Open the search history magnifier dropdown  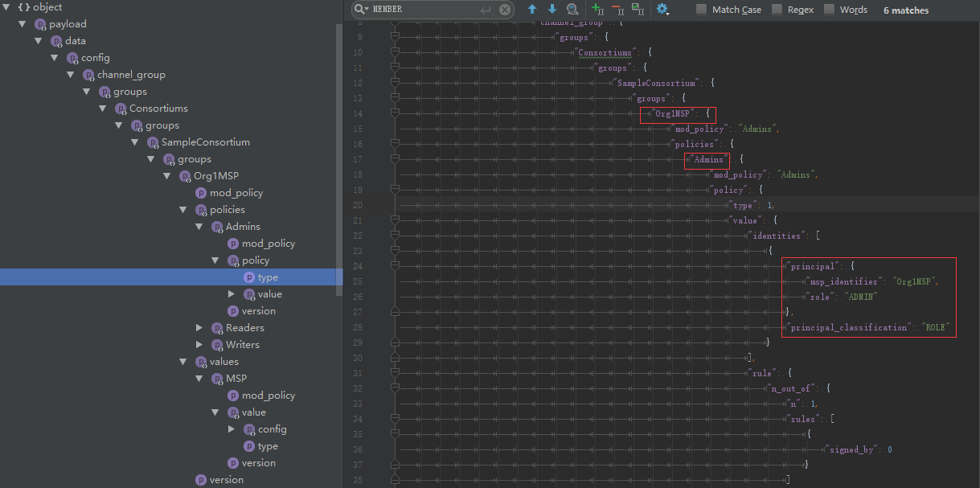point(362,10)
